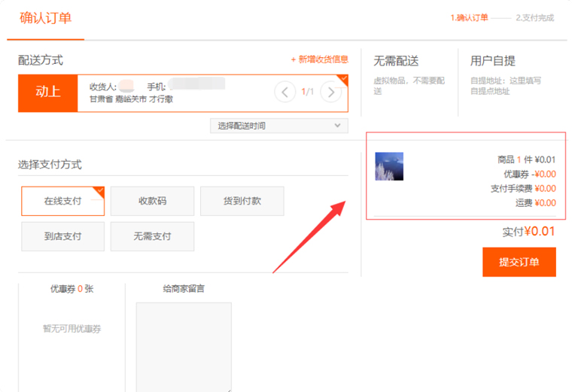The image size is (572, 392).
Task: Click the selected address card checkmark
Action: coord(343,79)
